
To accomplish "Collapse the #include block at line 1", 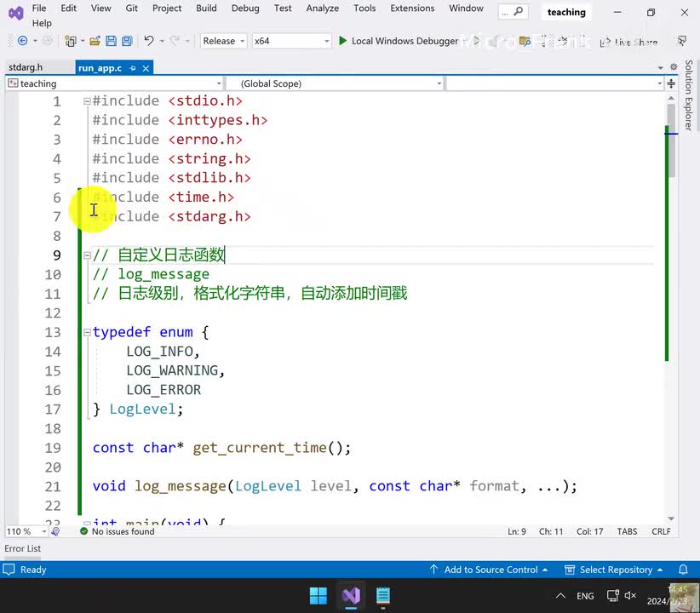I will 87,101.
